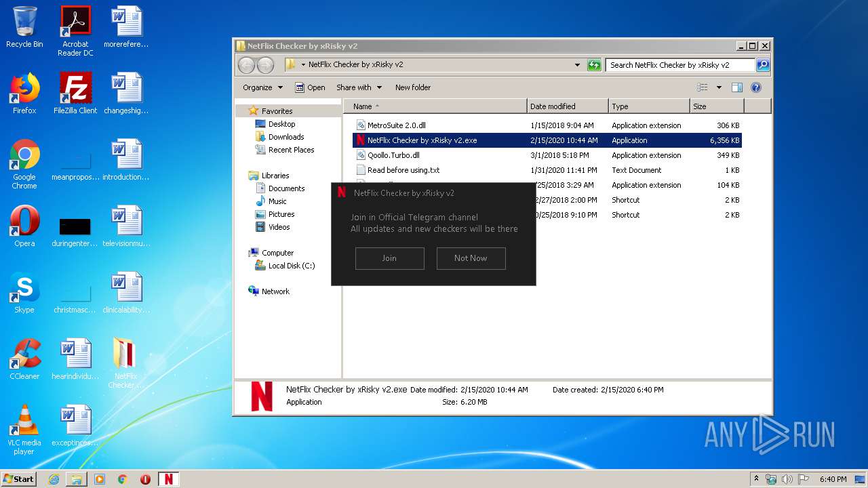Screen dimensions: 868x488
Task: Sort by Type column header
Action: coord(649,106)
